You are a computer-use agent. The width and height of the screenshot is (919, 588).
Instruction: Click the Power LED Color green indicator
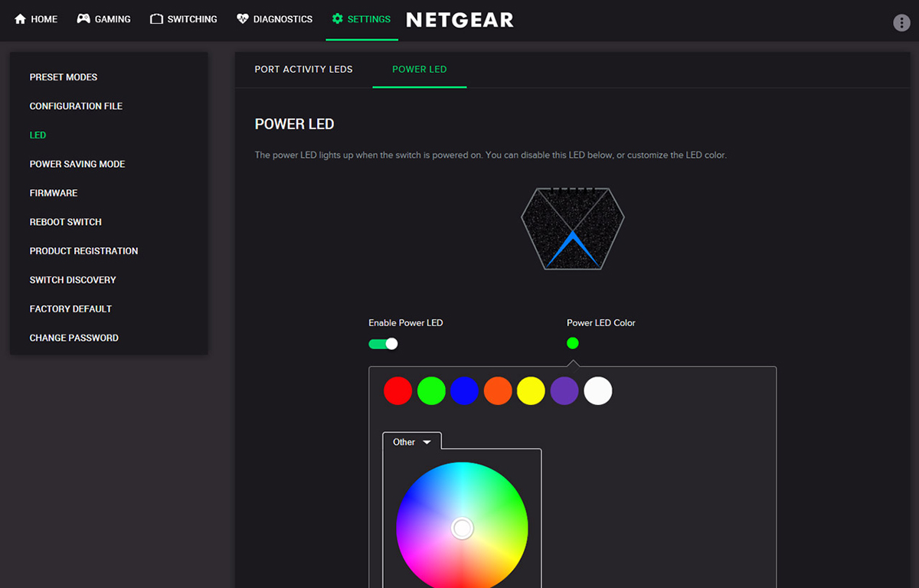pyautogui.click(x=573, y=343)
